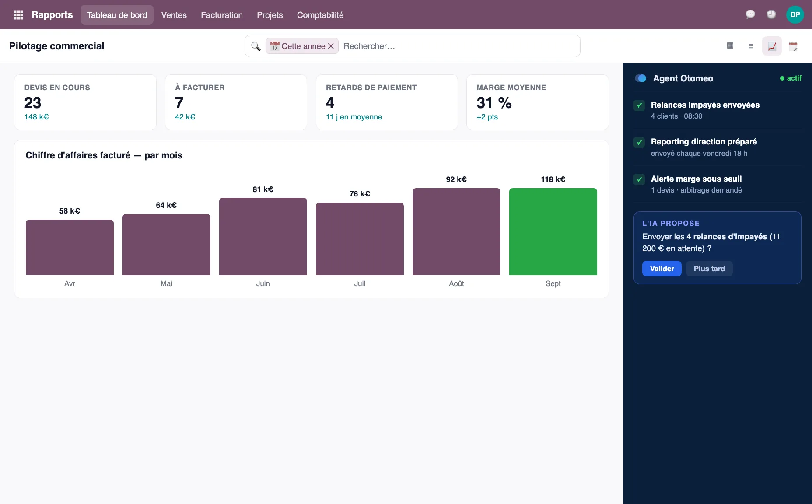Click the 1 devis · arbitrage demandé detail
Screen dimensions: 812x504
click(x=696, y=190)
